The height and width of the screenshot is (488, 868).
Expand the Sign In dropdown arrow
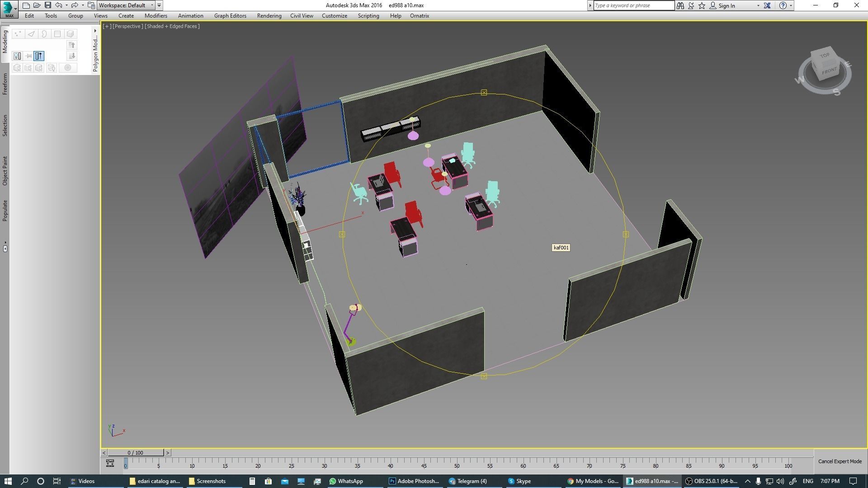pyautogui.click(x=758, y=6)
